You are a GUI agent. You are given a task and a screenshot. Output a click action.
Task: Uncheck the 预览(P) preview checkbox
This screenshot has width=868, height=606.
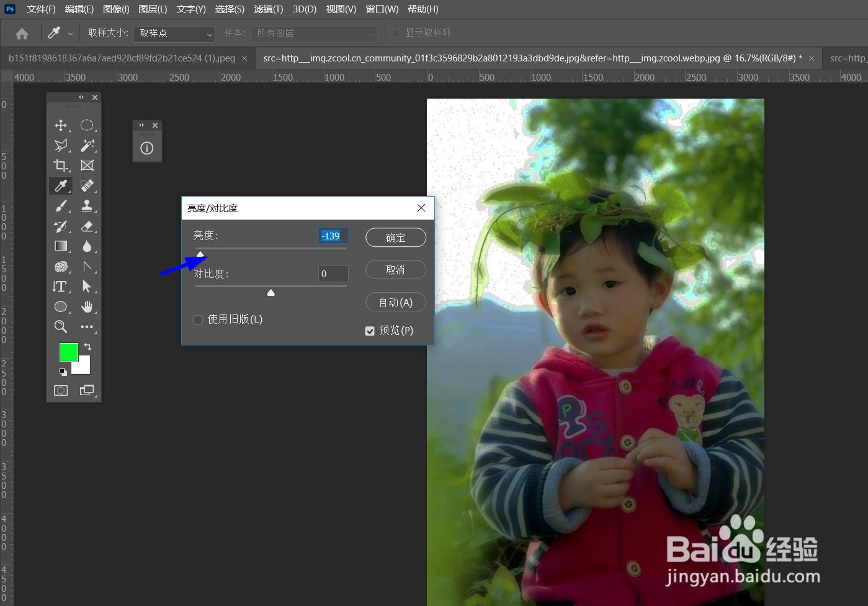pyautogui.click(x=370, y=331)
